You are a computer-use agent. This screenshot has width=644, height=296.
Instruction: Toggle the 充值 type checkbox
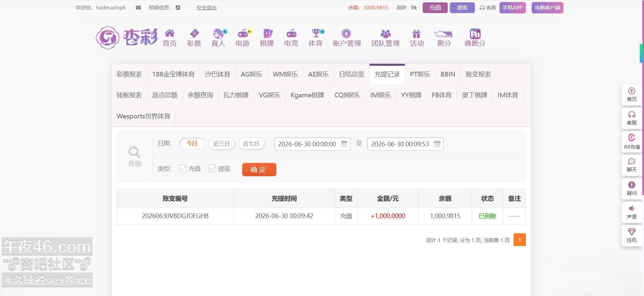pyautogui.click(x=182, y=168)
